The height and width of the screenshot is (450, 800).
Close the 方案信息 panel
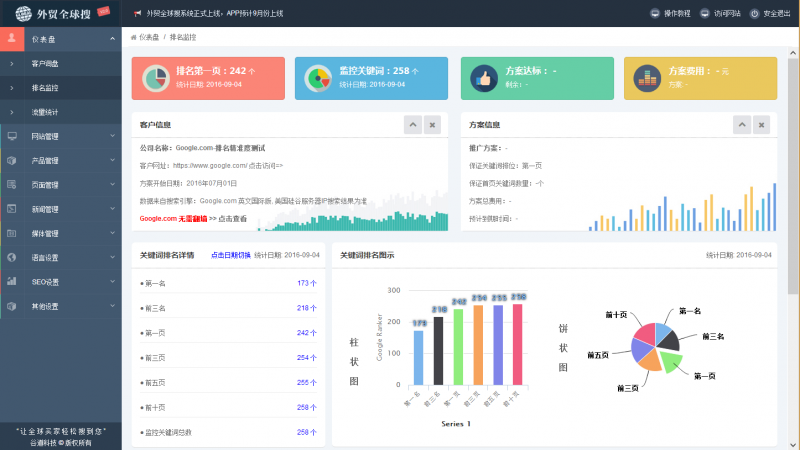[761, 125]
